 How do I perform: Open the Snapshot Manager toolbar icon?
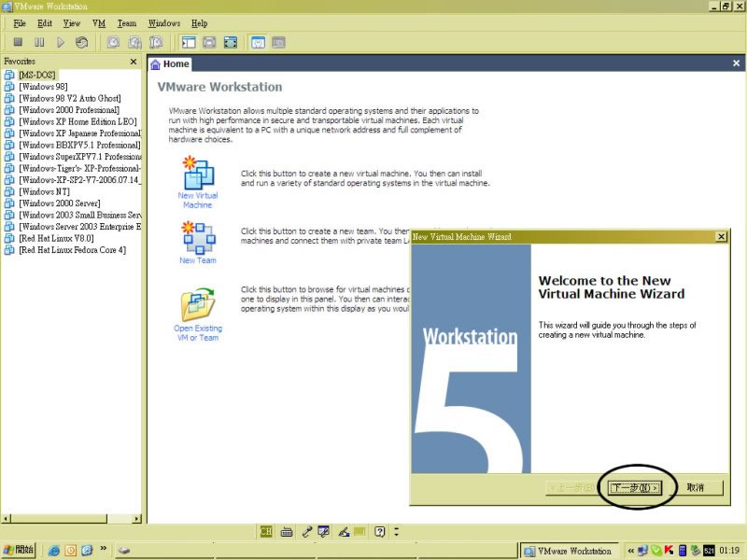(156, 42)
